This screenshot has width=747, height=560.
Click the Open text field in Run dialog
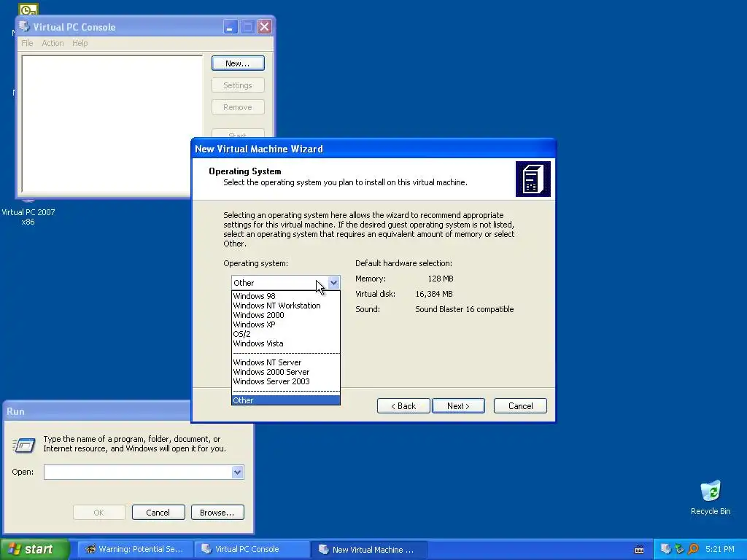pos(138,472)
